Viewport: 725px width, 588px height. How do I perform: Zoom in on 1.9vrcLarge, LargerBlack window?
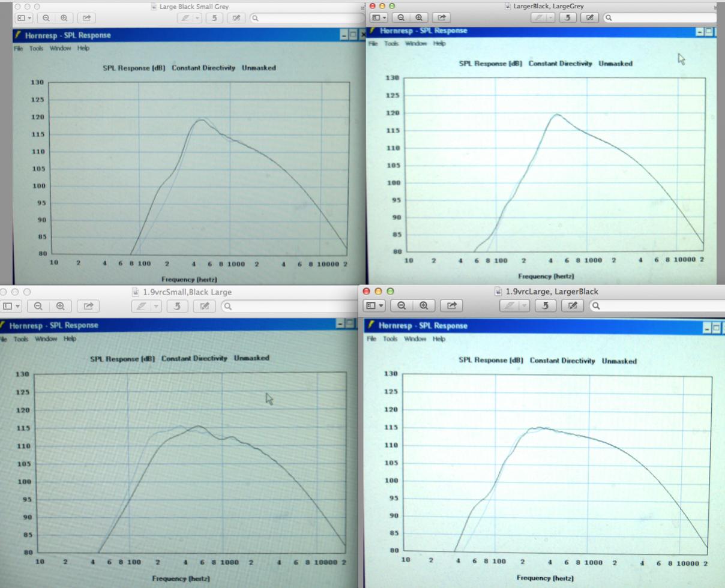[x=424, y=305]
